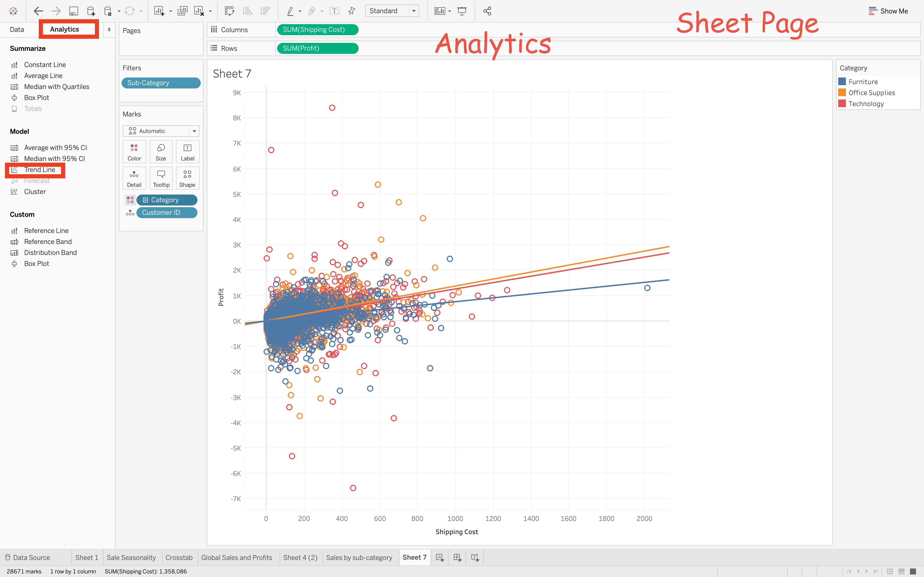924x577 pixels.
Task: Click Trend Line in Model section
Action: (x=39, y=170)
